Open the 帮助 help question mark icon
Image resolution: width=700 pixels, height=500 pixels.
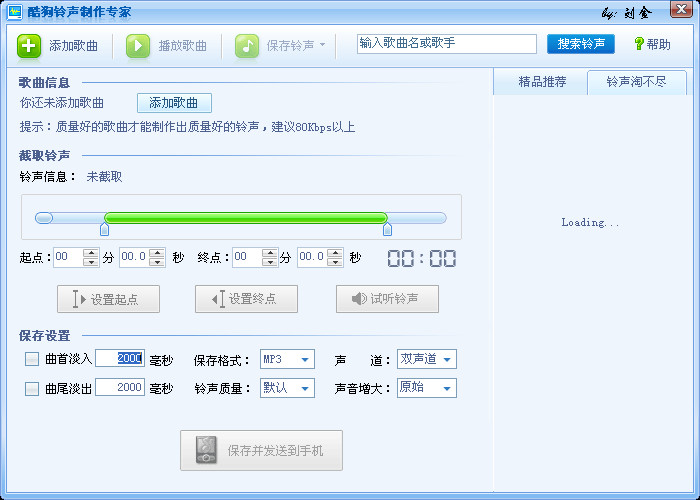[x=639, y=44]
